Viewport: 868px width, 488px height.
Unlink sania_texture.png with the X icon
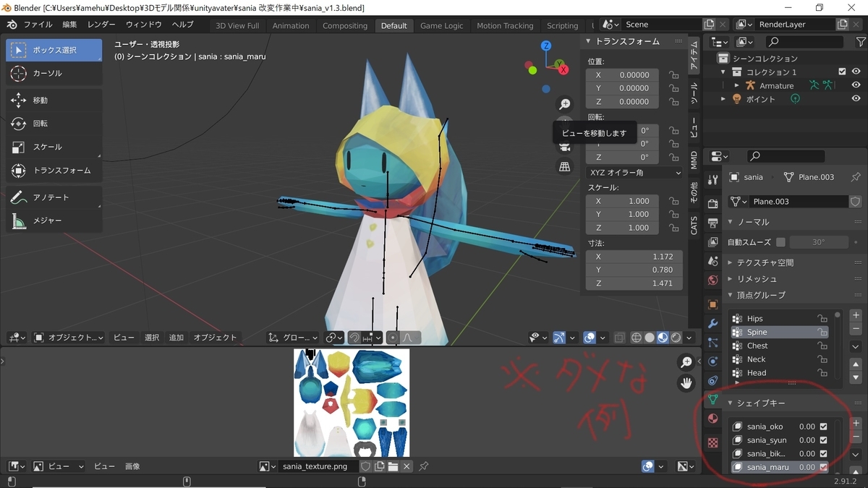click(x=407, y=466)
